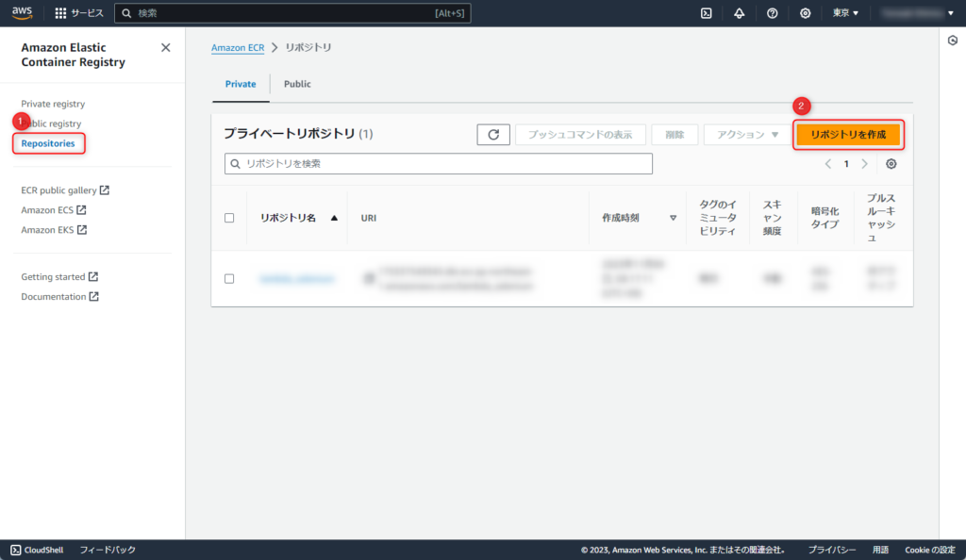
Task: Open Amazon EKS external link
Action: pyautogui.click(x=54, y=229)
